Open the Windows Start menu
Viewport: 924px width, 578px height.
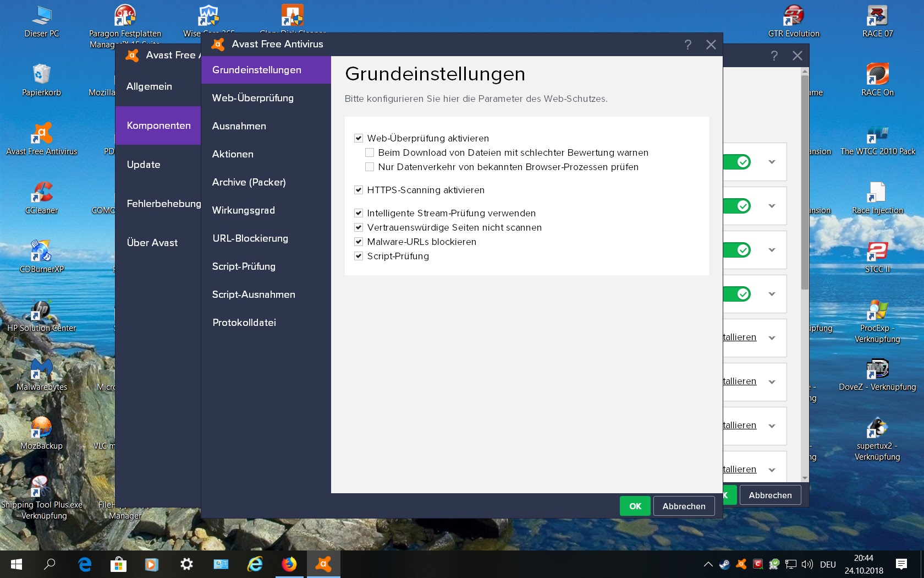coord(16,564)
